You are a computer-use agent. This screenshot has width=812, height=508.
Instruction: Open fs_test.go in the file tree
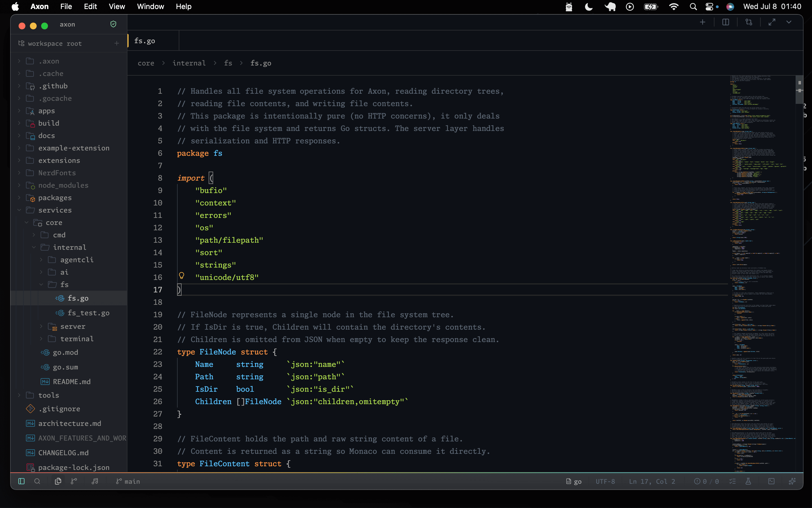tap(69, 313)
